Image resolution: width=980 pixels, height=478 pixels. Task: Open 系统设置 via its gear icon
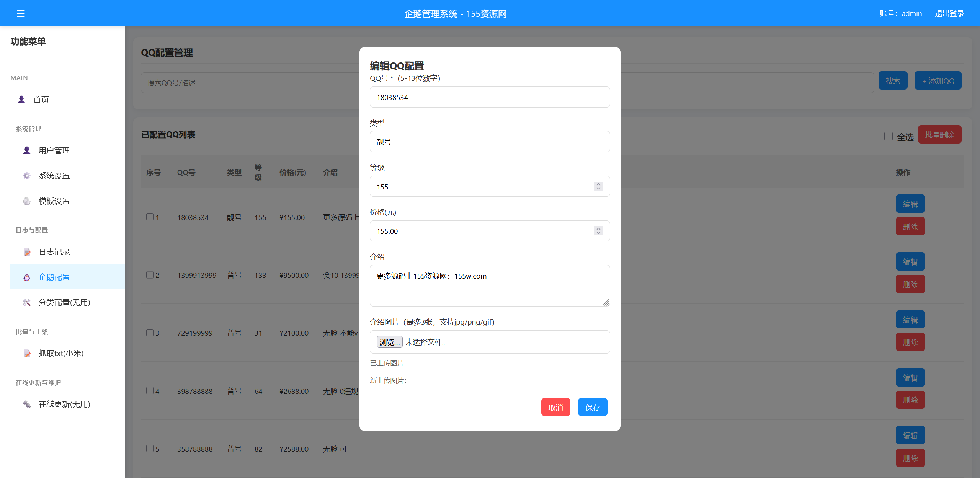26,175
